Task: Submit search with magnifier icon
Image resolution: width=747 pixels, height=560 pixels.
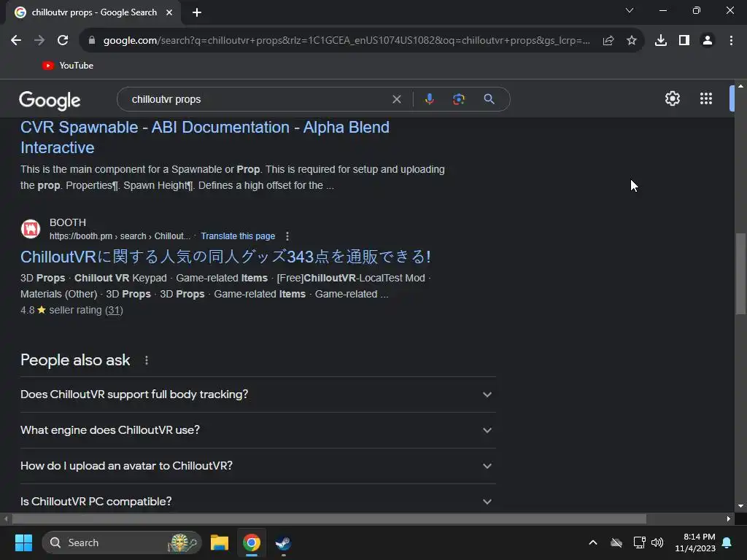Action: click(489, 99)
